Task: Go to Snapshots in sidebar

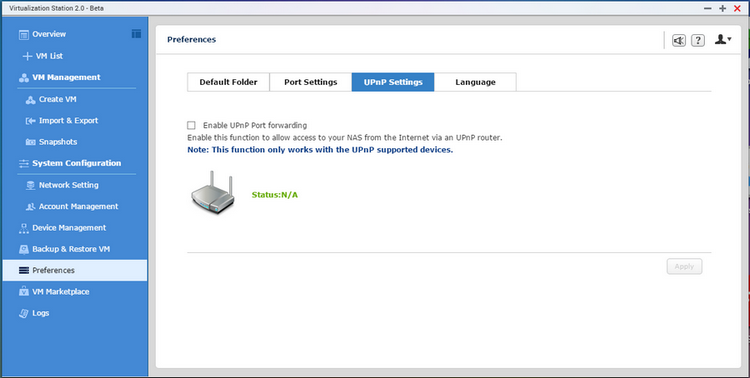Action: pyautogui.click(x=58, y=142)
